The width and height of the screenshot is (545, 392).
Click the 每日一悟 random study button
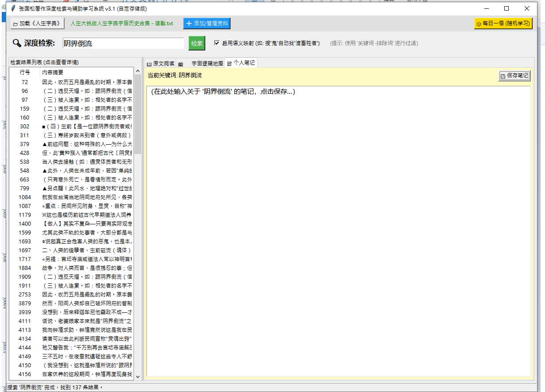pos(503,23)
